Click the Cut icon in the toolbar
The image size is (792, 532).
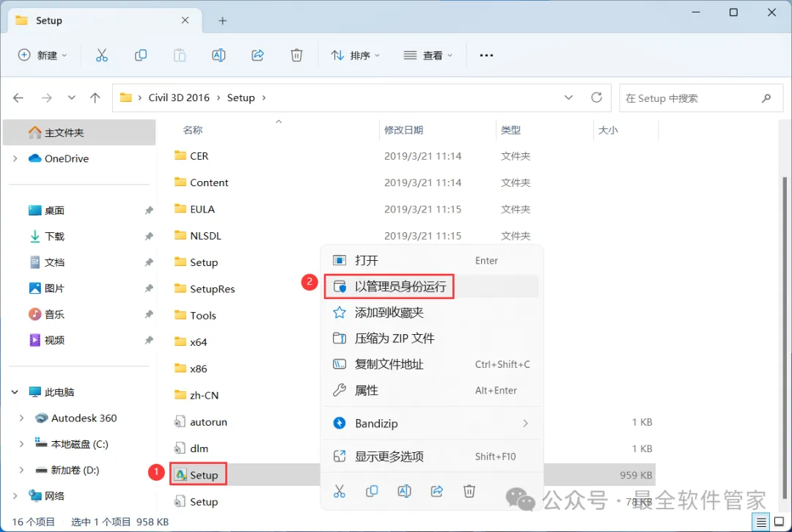(x=101, y=55)
